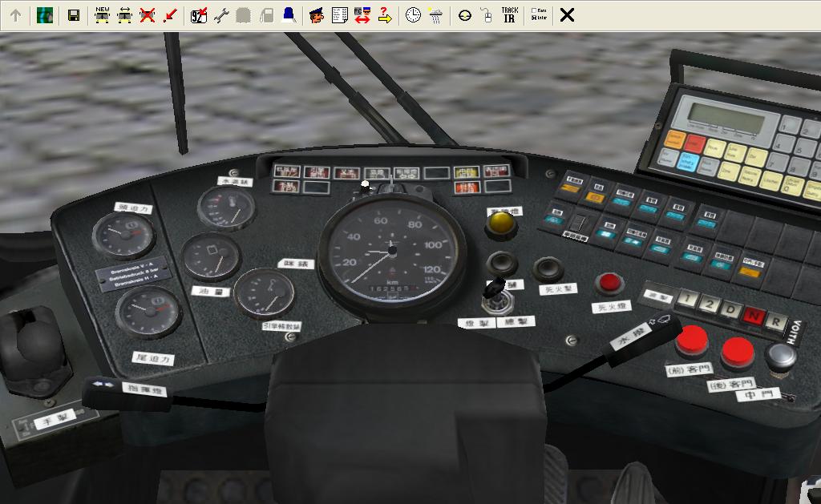Click the greyed-out up arrow toolbar icon
The width and height of the screenshot is (821, 504).
pyautogui.click(x=16, y=15)
